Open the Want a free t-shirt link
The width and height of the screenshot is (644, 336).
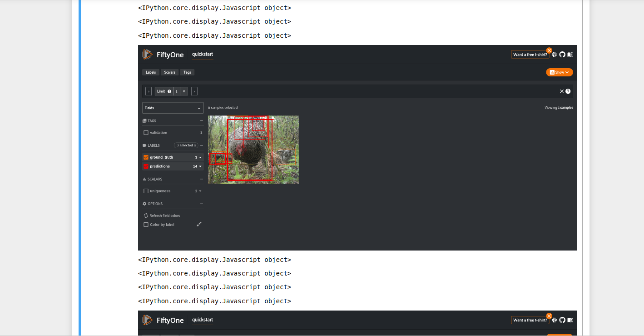coord(530,54)
